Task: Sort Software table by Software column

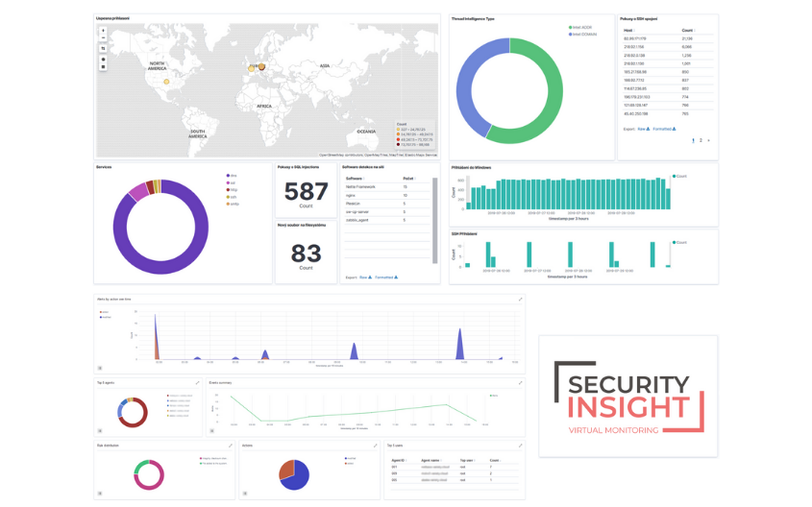Action: 356,179
